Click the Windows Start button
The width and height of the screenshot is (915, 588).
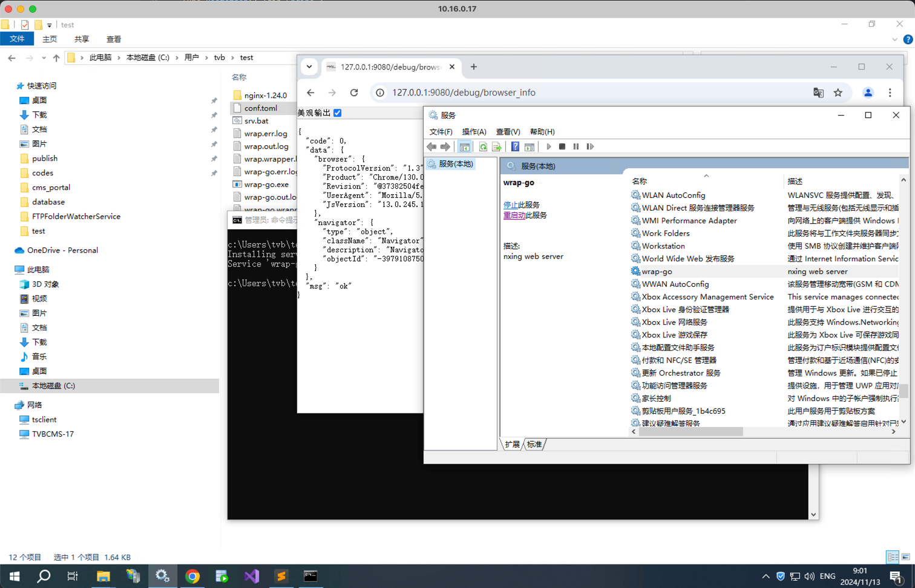pos(15,576)
